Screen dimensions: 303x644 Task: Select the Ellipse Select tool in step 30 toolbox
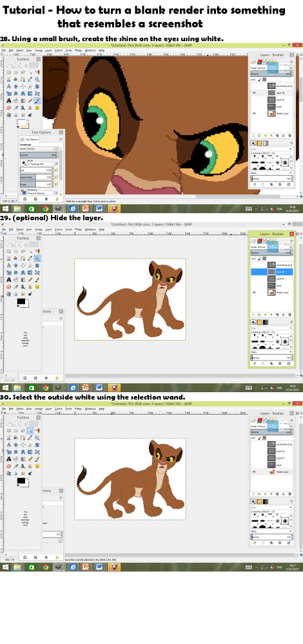(x=15, y=430)
